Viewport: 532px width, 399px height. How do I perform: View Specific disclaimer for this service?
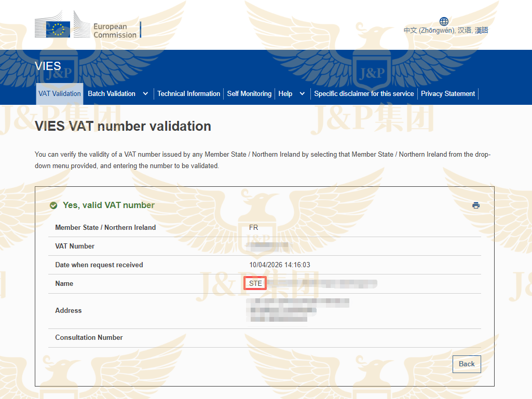pyautogui.click(x=363, y=94)
